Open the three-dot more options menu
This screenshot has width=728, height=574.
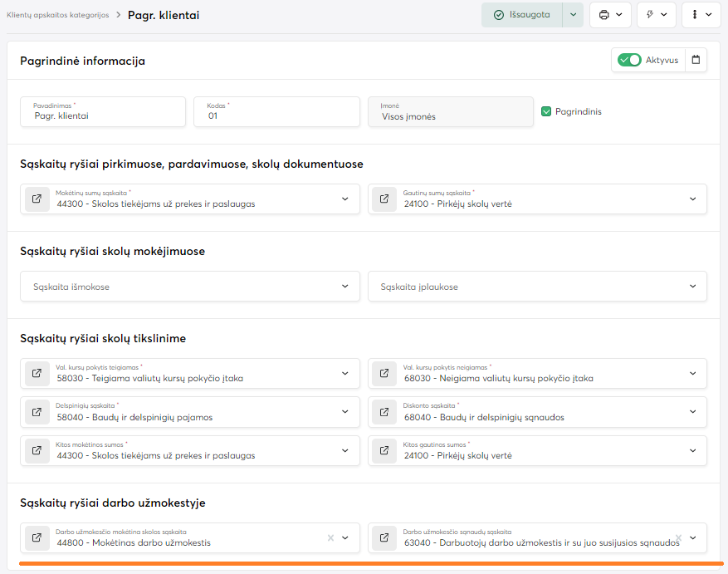[x=701, y=15]
